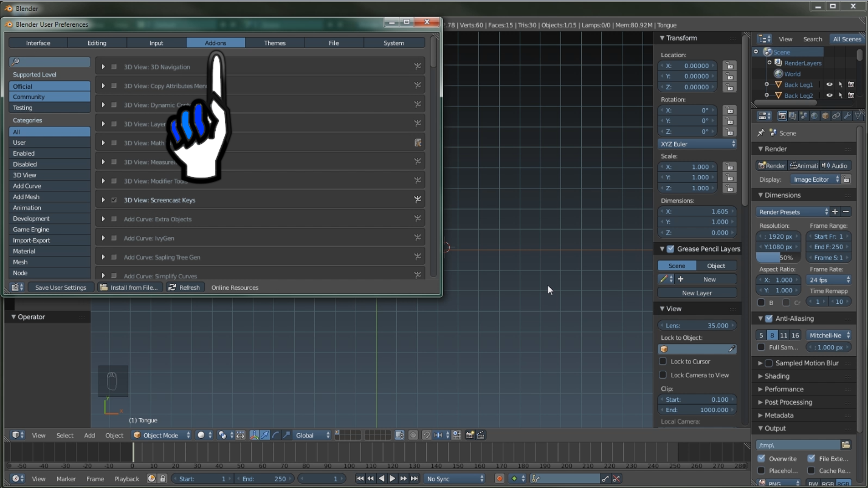Click 3D Navigation add-on documentation icon
This screenshot has height=488, width=868.
click(418, 67)
